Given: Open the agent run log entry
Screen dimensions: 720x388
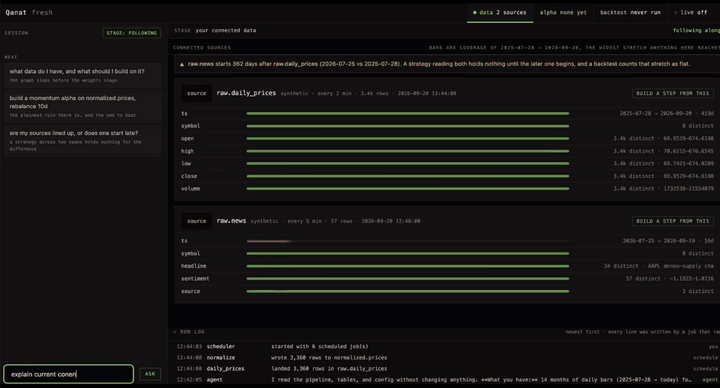Looking at the screenshot, I should (x=447, y=380).
